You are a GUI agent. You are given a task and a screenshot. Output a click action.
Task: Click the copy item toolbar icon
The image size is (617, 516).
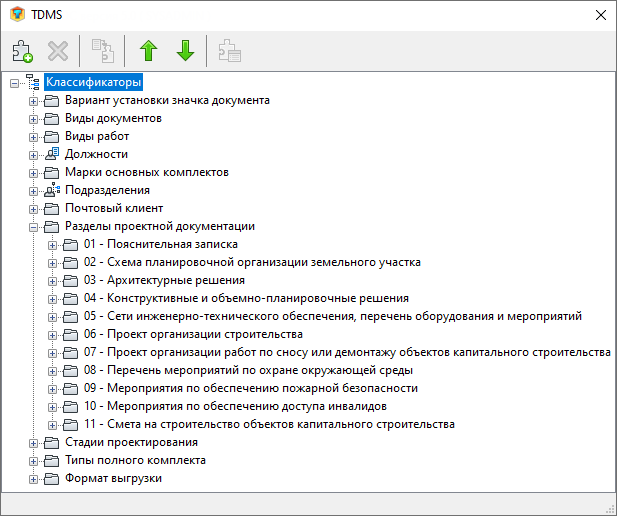point(103,51)
